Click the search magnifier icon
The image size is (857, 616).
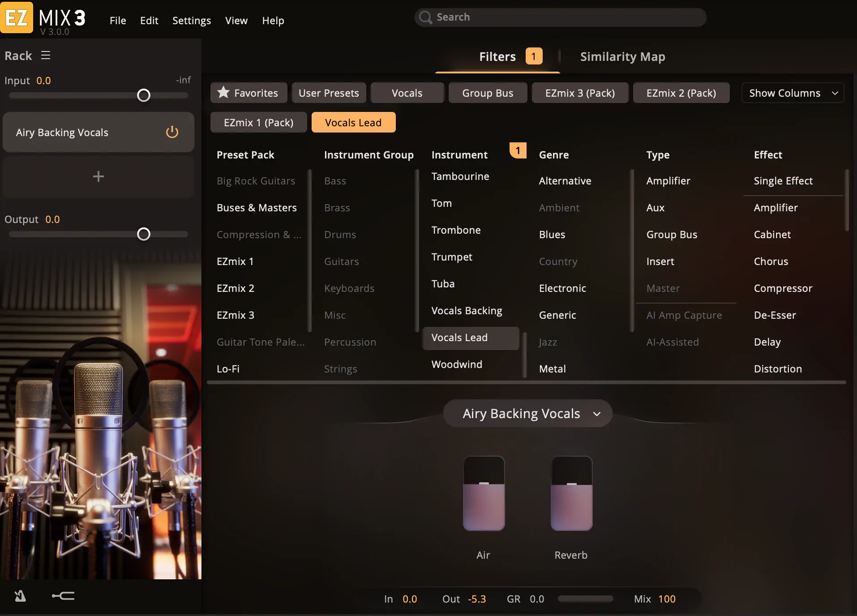click(426, 17)
